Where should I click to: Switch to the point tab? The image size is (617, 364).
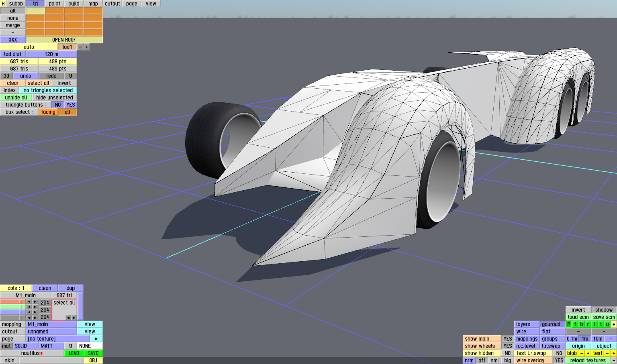55,4
